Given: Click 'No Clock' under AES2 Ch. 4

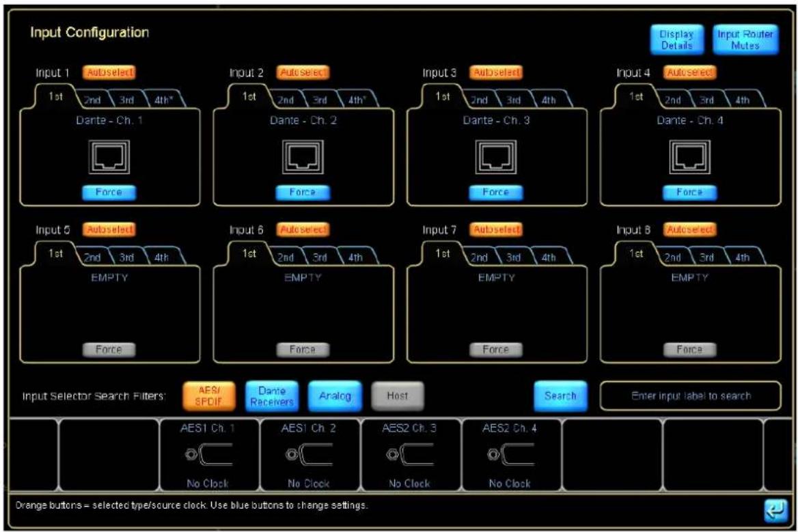Looking at the screenshot, I should [x=510, y=484].
